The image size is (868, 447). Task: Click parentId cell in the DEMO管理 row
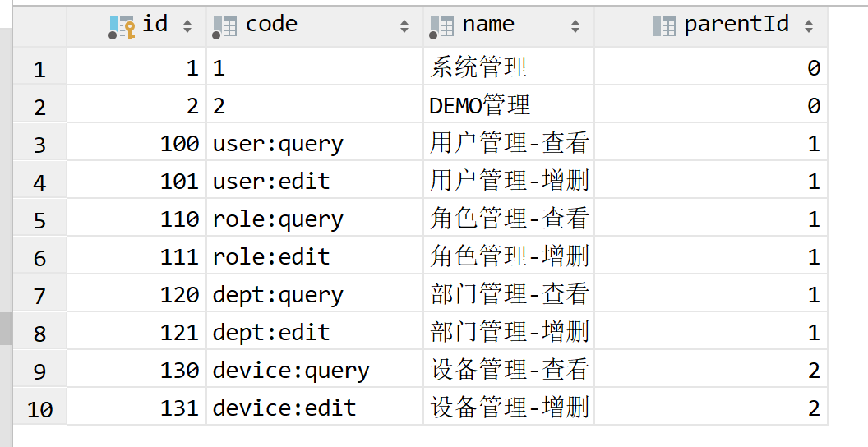711,105
